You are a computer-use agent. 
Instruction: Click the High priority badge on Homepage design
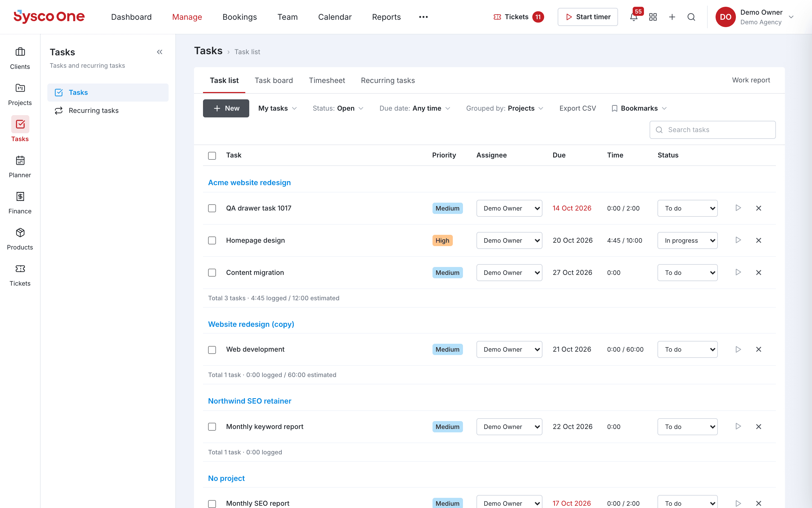tap(442, 240)
